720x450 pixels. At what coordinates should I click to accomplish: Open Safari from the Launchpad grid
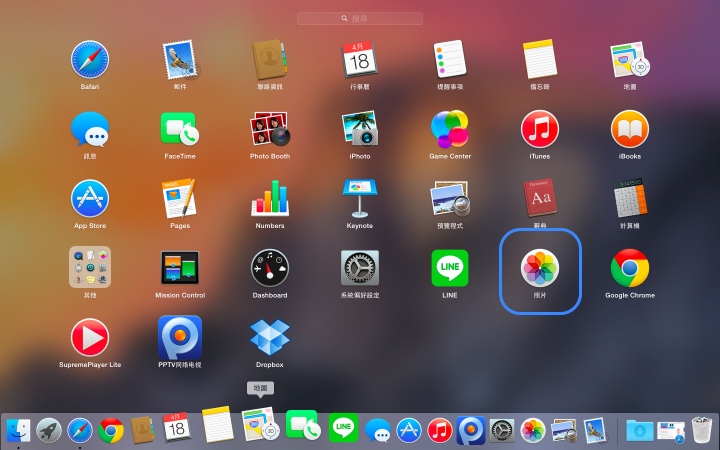(x=90, y=60)
